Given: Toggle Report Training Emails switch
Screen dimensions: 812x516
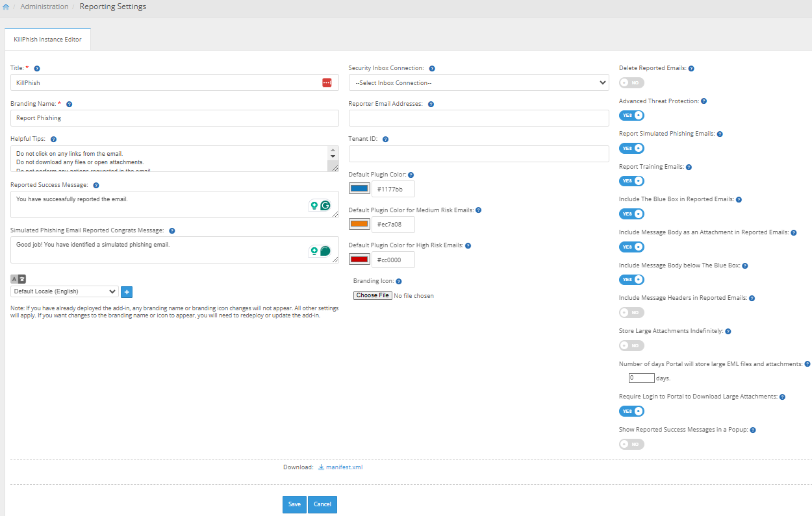Looking at the screenshot, I should pos(631,181).
